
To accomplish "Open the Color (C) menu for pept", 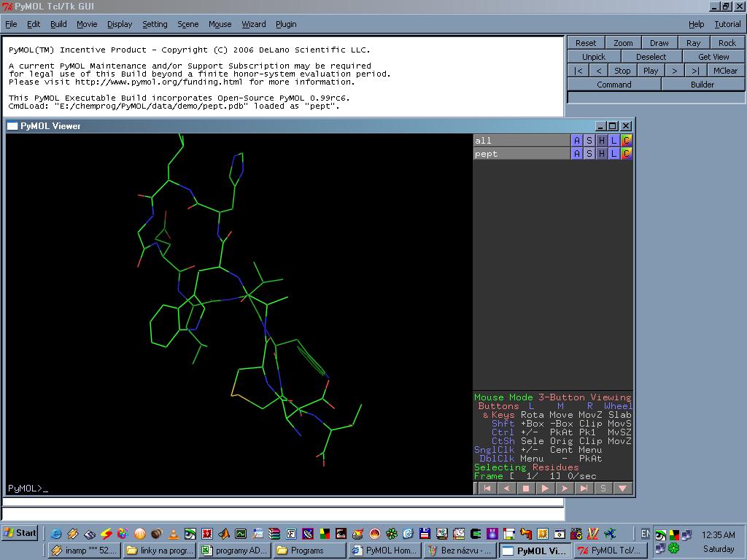I will click(x=627, y=153).
